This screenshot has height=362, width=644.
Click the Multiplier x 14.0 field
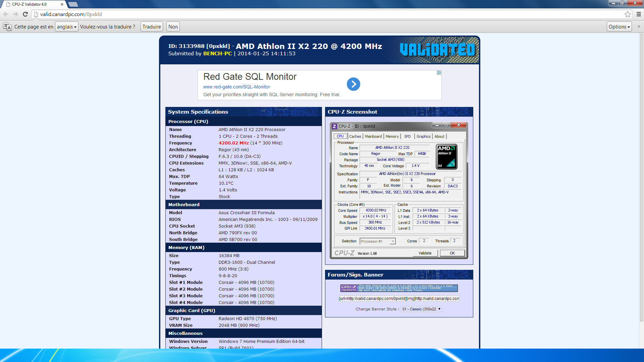tap(376, 217)
